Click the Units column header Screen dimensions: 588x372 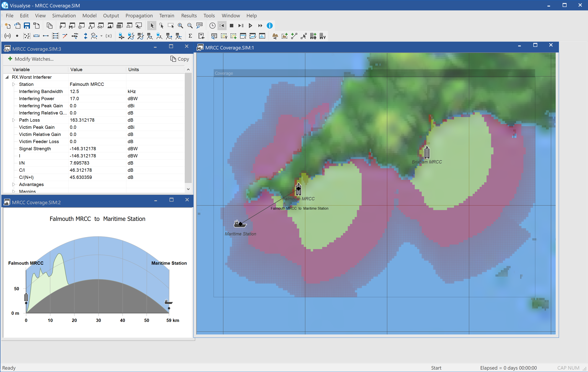click(155, 70)
